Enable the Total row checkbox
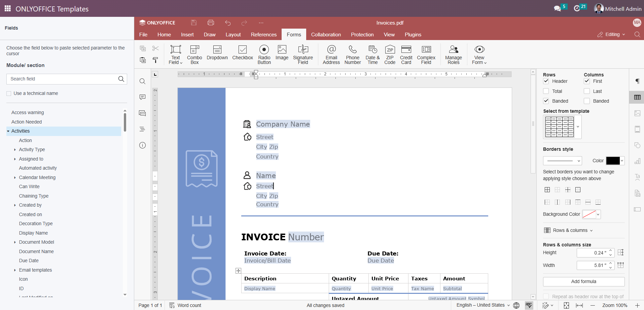The image size is (644, 310). [546, 91]
